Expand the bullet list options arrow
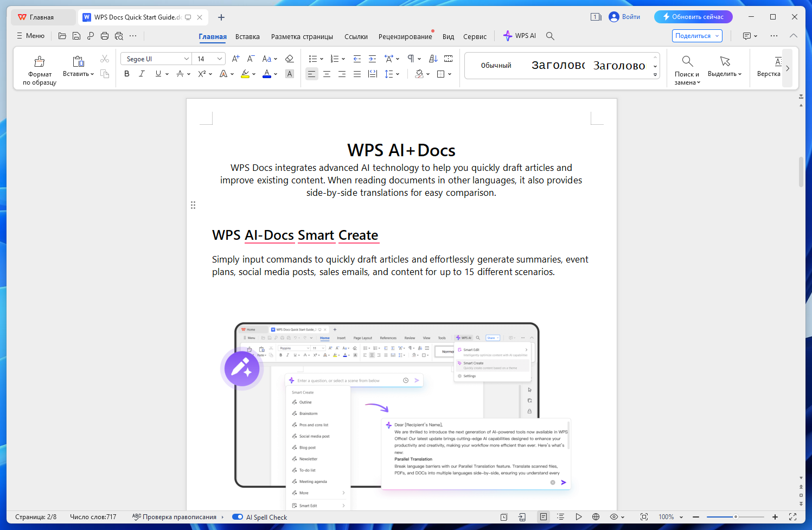The width and height of the screenshot is (812, 530). point(321,59)
